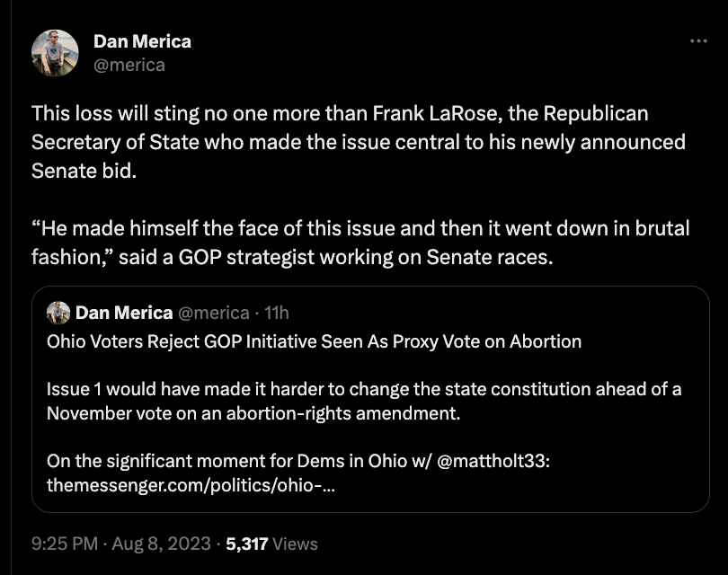Image resolution: width=728 pixels, height=575 pixels.
Task: Click the @merica handle below the top name
Action: tap(129, 65)
